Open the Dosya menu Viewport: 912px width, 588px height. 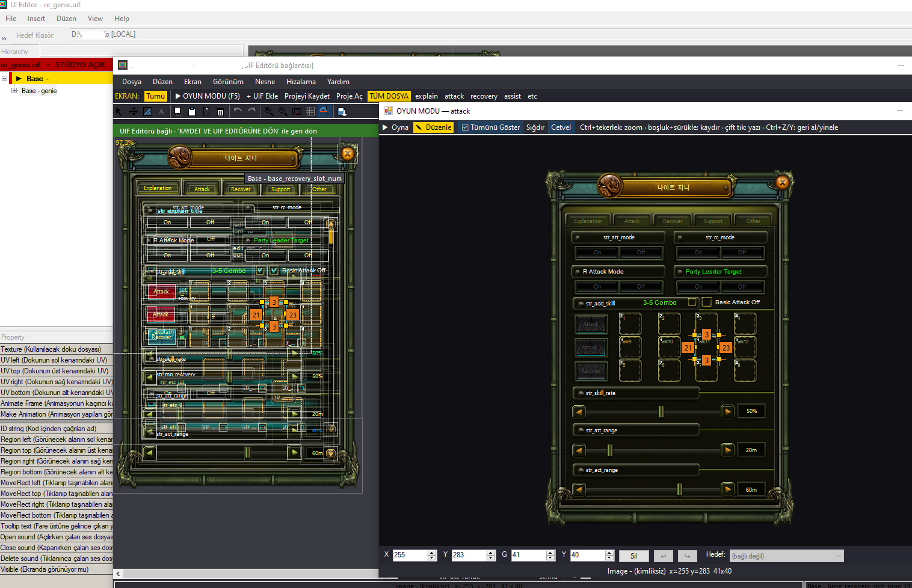[x=132, y=82]
